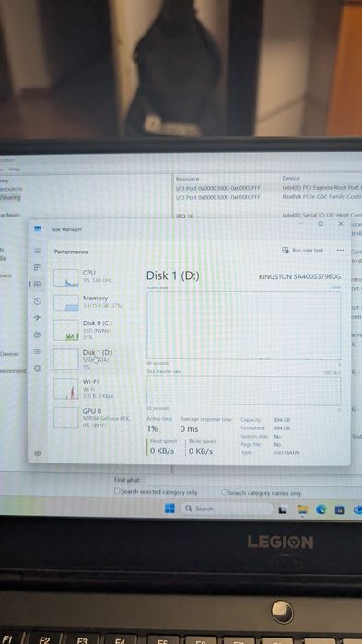Screen dimensions: 362x644
Task: Open Services page icon in sidebar
Action: coord(38,368)
